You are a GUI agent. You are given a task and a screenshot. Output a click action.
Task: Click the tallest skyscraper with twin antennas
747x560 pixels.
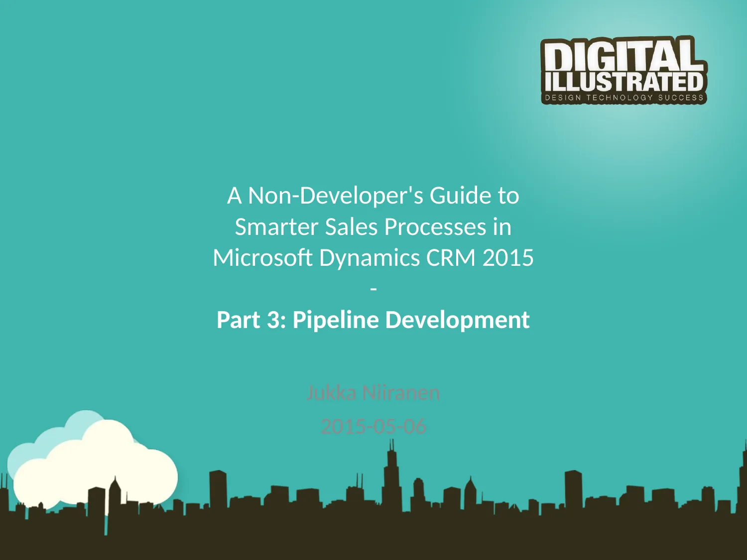pos(392,478)
